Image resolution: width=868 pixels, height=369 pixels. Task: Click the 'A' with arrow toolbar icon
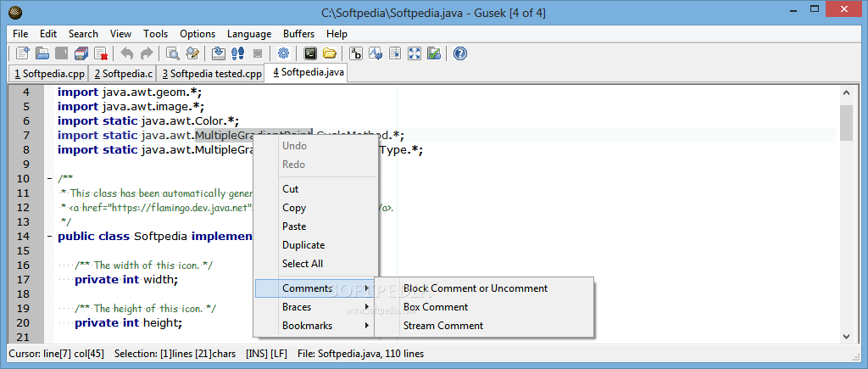(376, 53)
